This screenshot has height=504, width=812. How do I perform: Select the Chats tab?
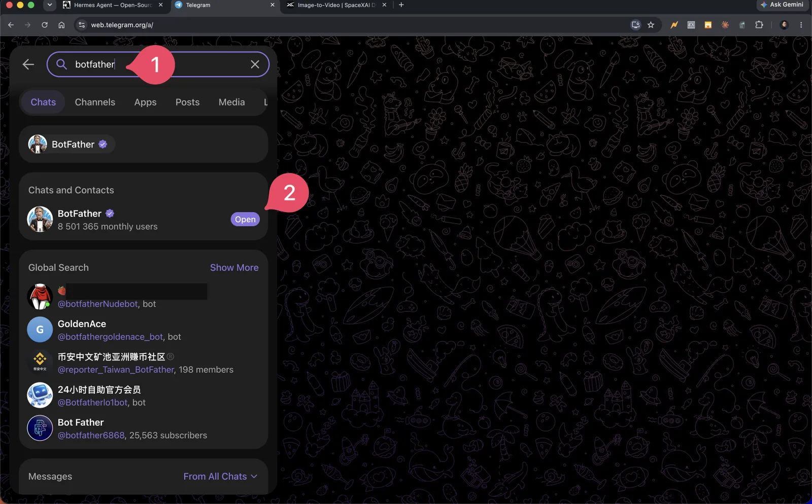click(x=43, y=102)
